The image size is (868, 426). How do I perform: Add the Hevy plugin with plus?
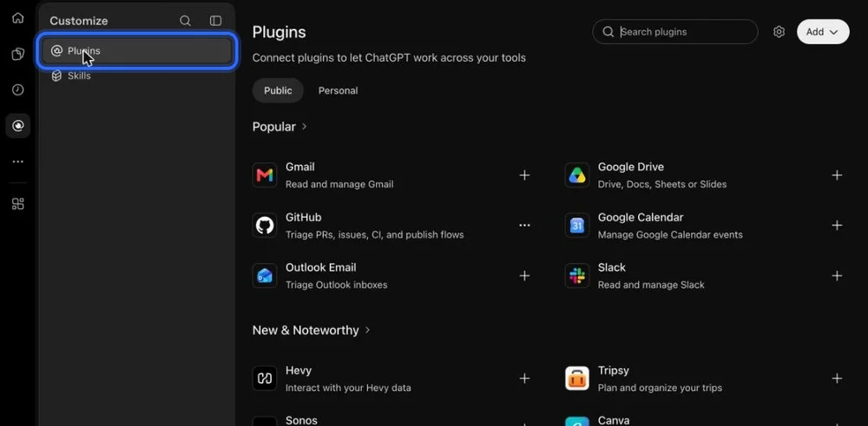pos(525,378)
